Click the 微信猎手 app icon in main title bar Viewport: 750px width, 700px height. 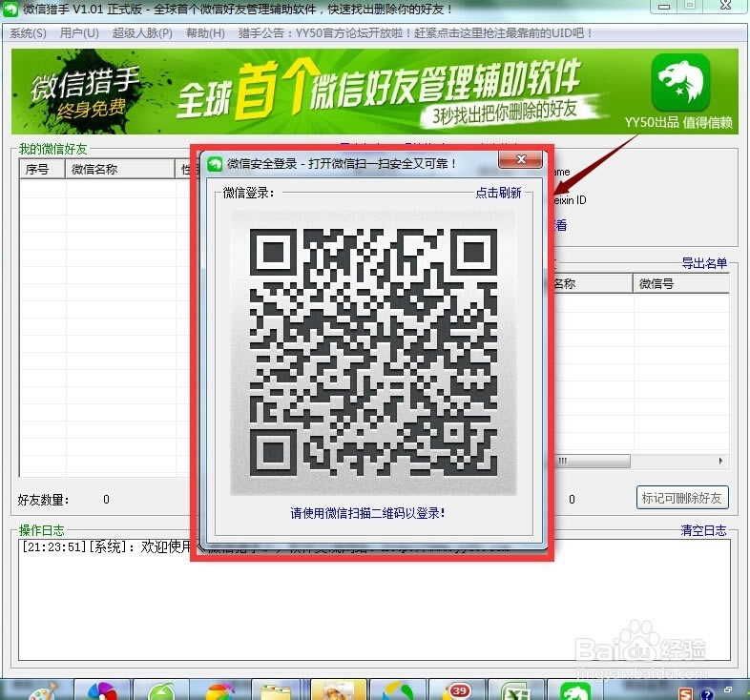(x=10, y=9)
